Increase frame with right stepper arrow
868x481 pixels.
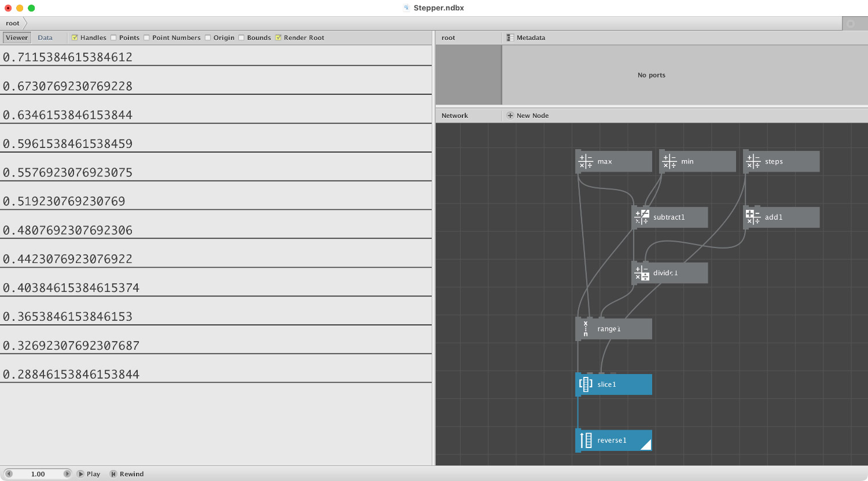click(67, 474)
